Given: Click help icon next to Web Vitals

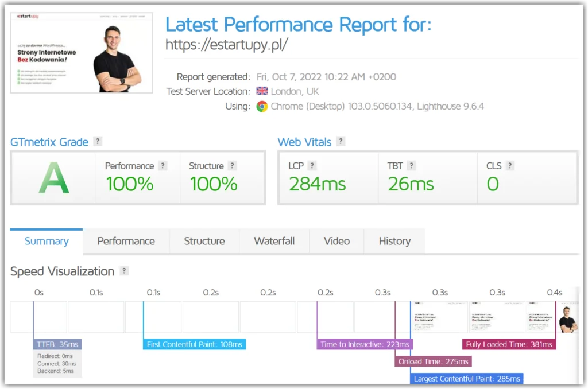Looking at the screenshot, I should (x=341, y=141).
